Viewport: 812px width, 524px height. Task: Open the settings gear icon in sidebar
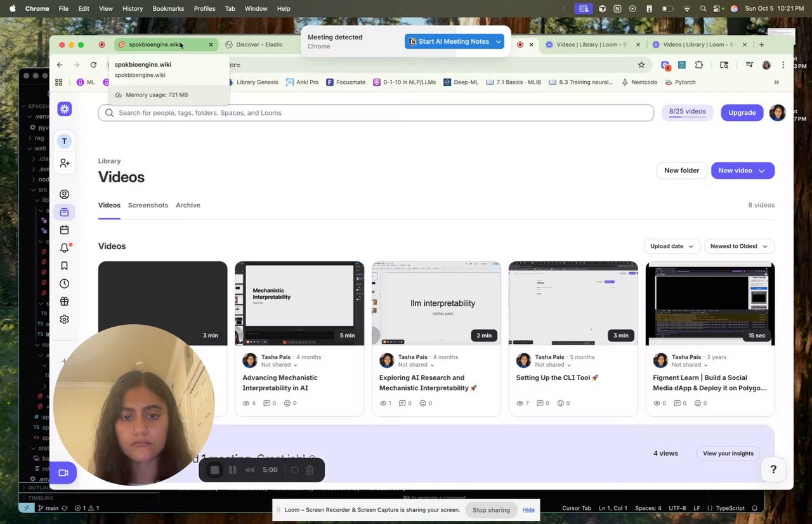[x=64, y=319]
